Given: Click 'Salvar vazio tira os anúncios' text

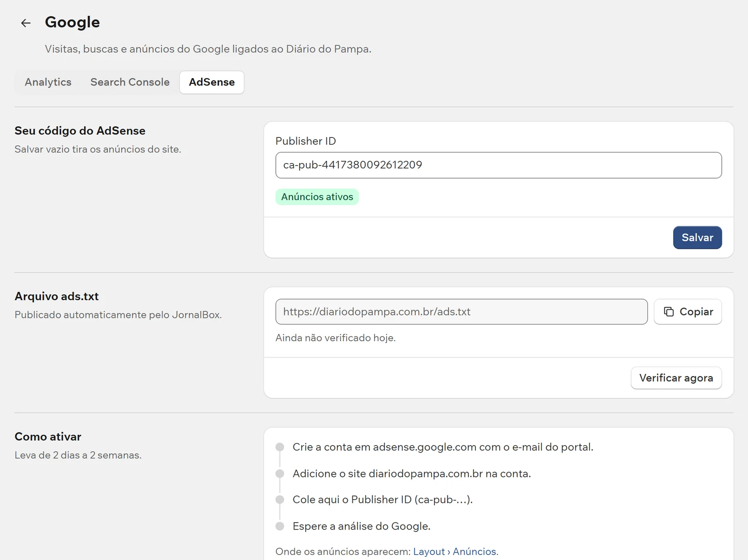Looking at the screenshot, I should pyautogui.click(x=98, y=150).
